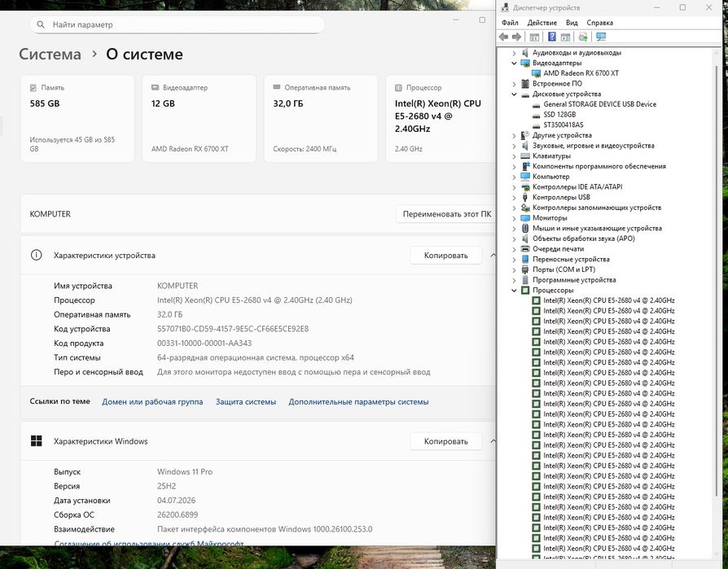Image resolution: width=728 pixels, height=569 pixels.
Task: Open the Действие menu
Action: 542,23
